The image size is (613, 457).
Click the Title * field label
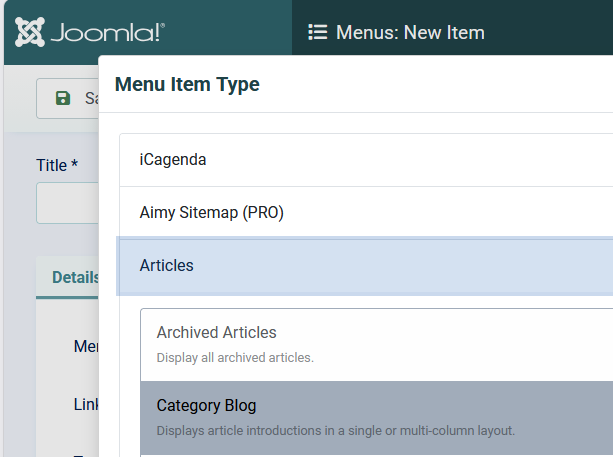click(x=57, y=165)
